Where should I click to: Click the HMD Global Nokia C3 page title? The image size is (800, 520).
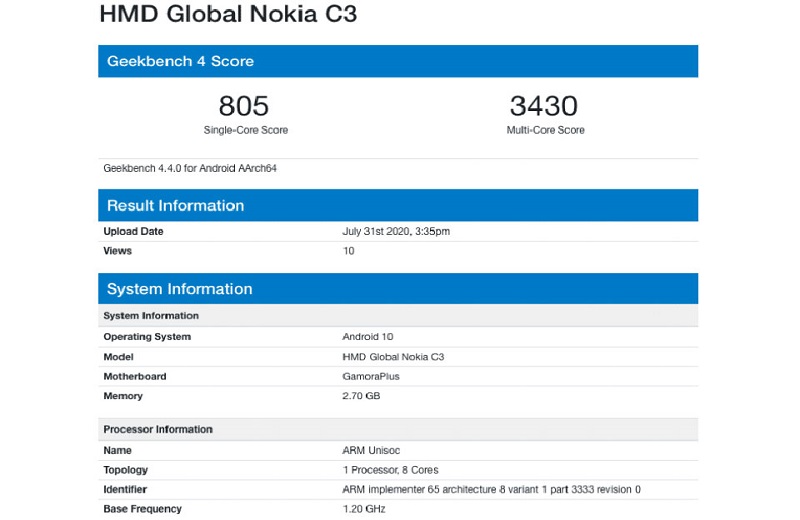tap(228, 15)
